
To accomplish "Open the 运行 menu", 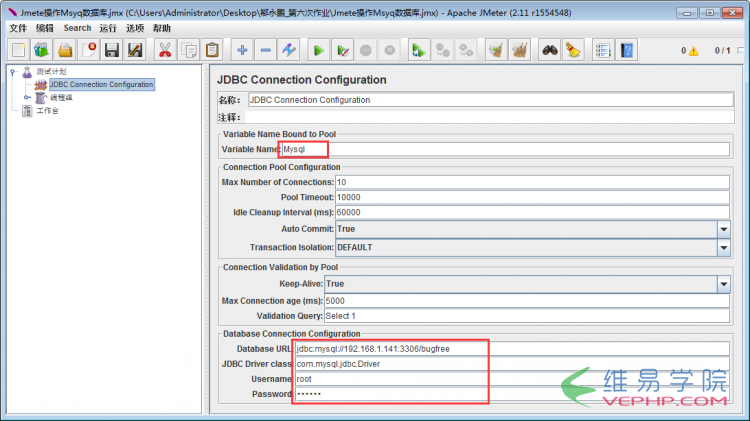I will click(108, 28).
